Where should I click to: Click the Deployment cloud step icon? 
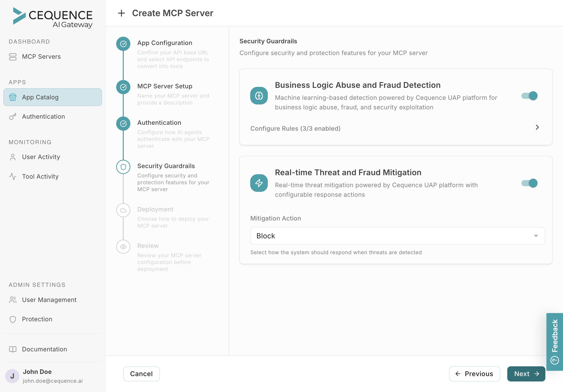(123, 210)
